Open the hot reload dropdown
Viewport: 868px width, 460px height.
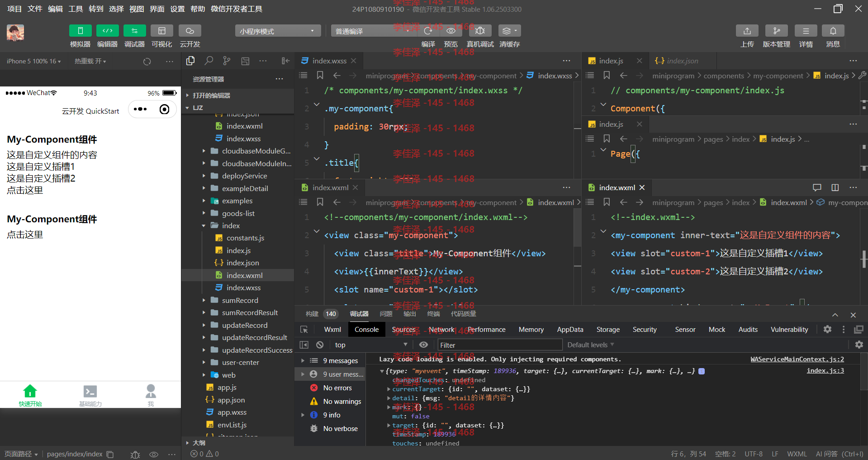(x=90, y=61)
